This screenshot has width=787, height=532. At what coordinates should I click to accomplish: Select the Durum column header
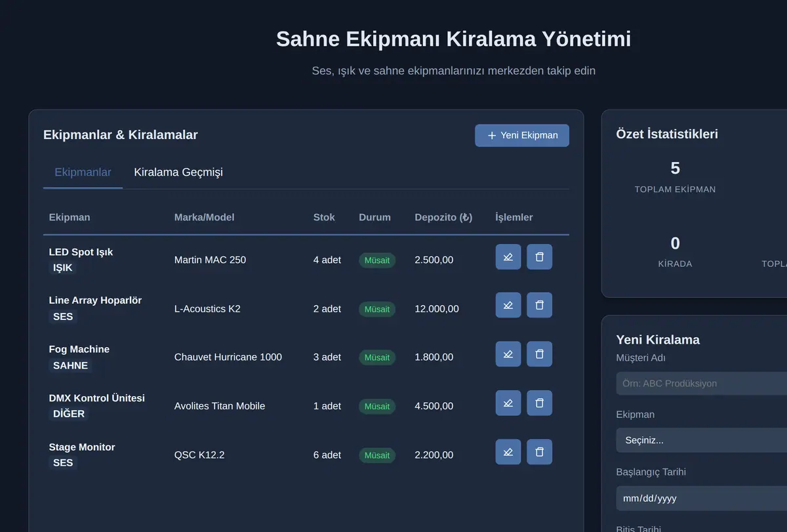374,217
